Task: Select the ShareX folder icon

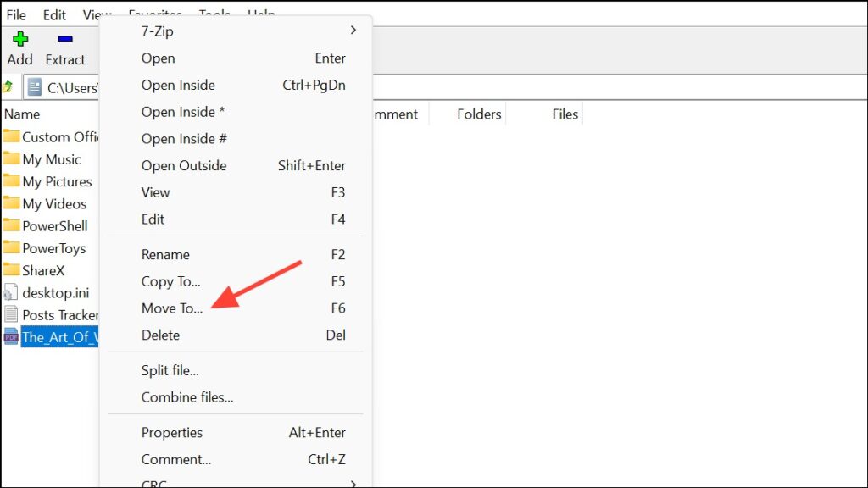Action: point(11,270)
